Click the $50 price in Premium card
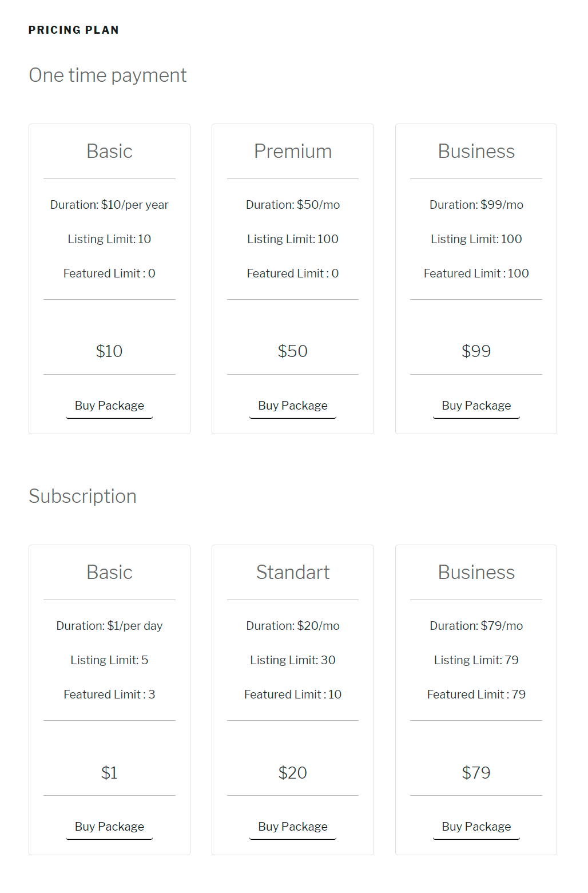This screenshot has width=588, height=893. pyautogui.click(x=292, y=351)
